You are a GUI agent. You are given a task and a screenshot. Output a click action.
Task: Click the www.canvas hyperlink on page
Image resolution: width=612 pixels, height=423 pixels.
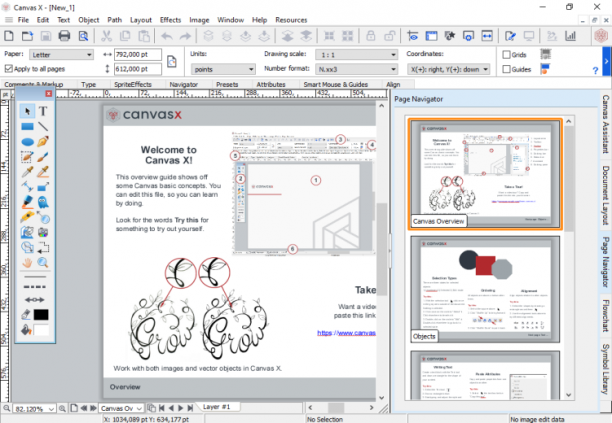point(346,333)
